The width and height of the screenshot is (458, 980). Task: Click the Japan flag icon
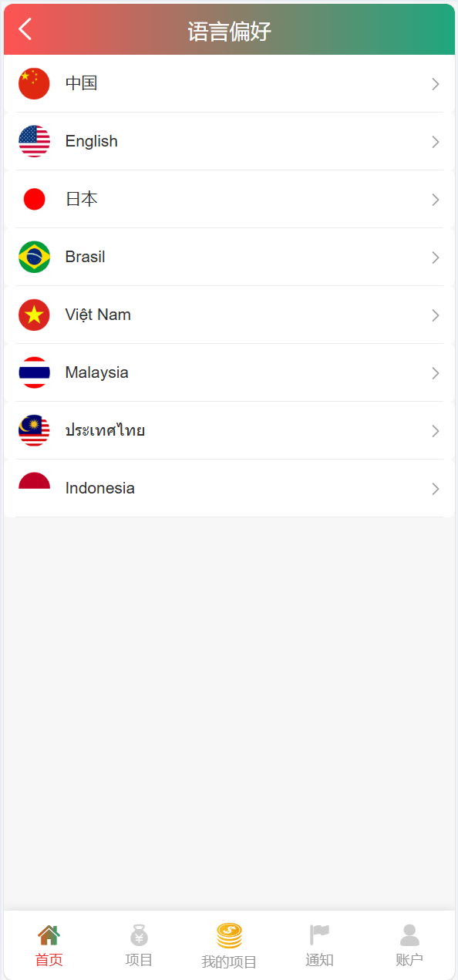tap(34, 199)
